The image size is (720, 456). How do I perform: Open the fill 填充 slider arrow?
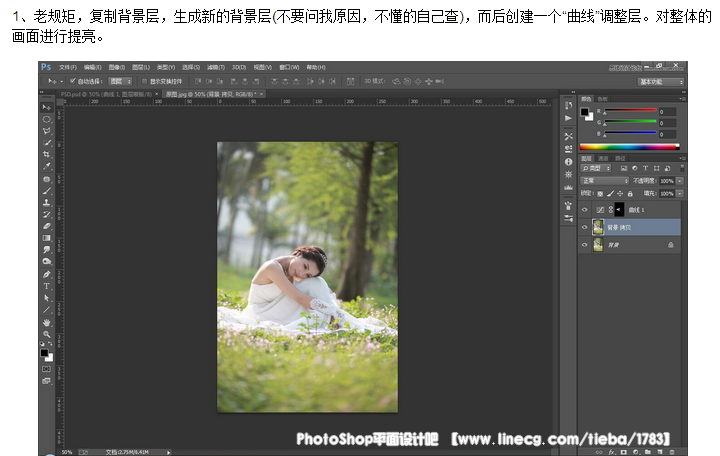click(x=680, y=194)
